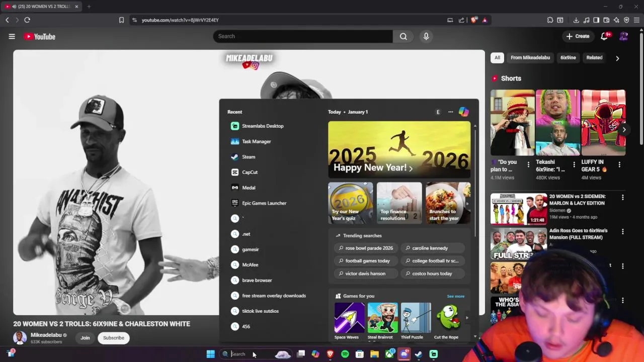
Task: Expand next news cards arrow
Action: coord(467,204)
